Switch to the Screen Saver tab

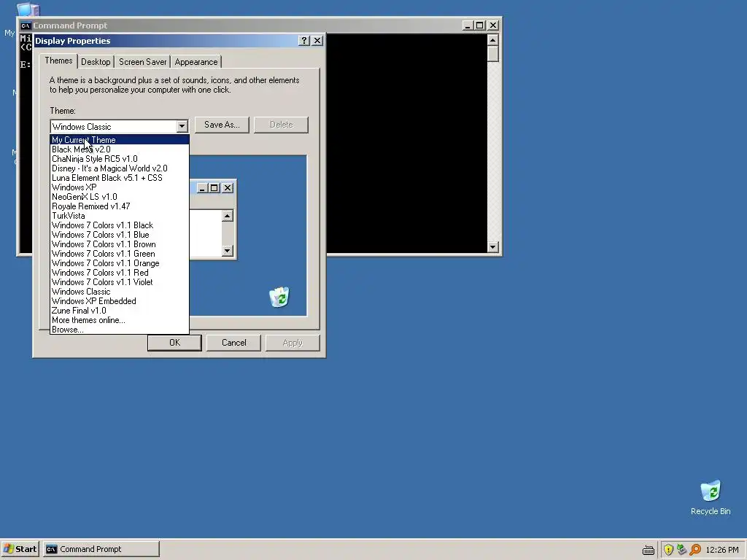click(x=142, y=62)
